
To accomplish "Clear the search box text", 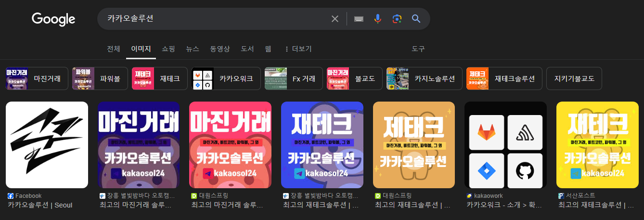I will point(335,19).
